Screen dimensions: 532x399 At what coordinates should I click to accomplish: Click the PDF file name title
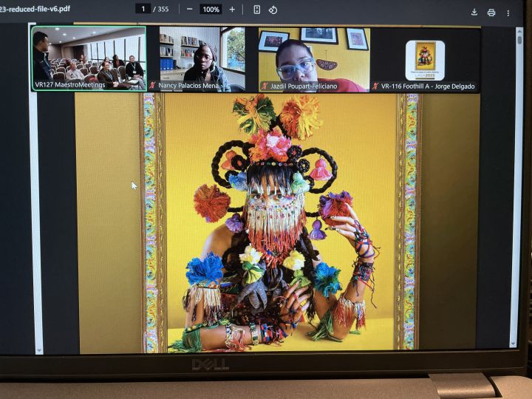pos(35,9)
